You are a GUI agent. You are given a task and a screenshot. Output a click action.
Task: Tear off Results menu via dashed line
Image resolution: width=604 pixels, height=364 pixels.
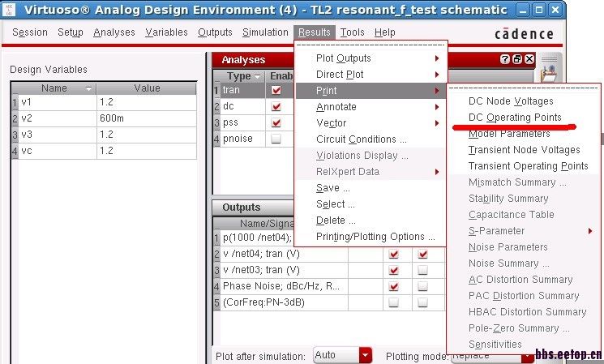click(x=371, y=45)
